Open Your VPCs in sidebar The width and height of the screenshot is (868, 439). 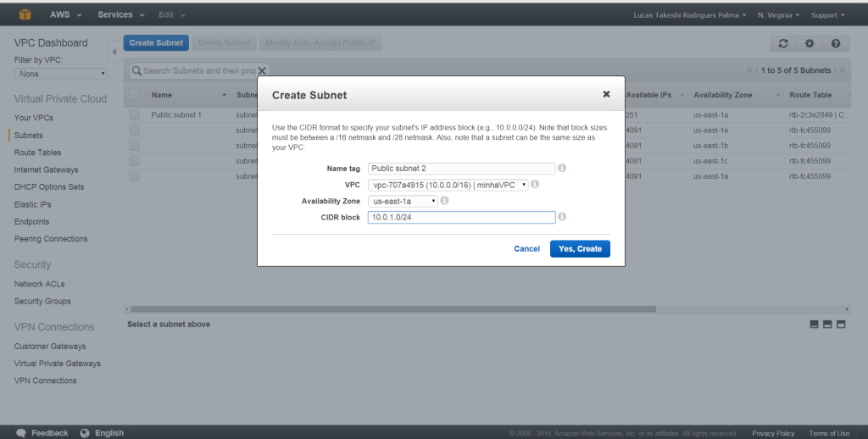tap(34, 117)
